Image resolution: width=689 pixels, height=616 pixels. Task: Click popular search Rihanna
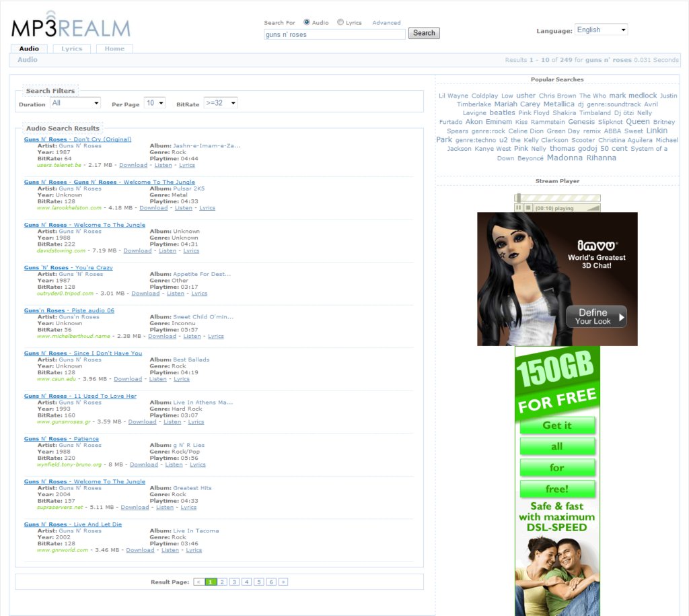601,158
